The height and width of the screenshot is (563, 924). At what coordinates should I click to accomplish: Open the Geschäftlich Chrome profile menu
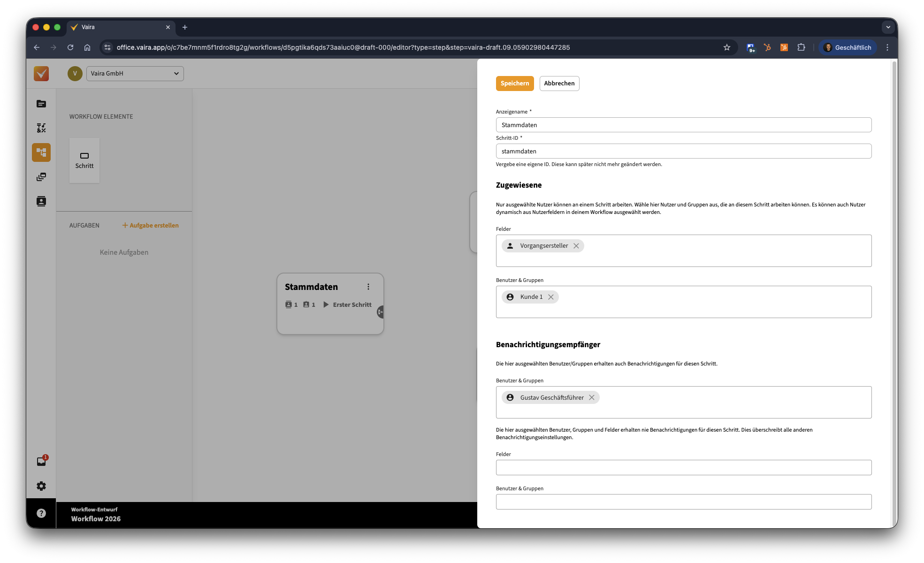tap(848, 47)
